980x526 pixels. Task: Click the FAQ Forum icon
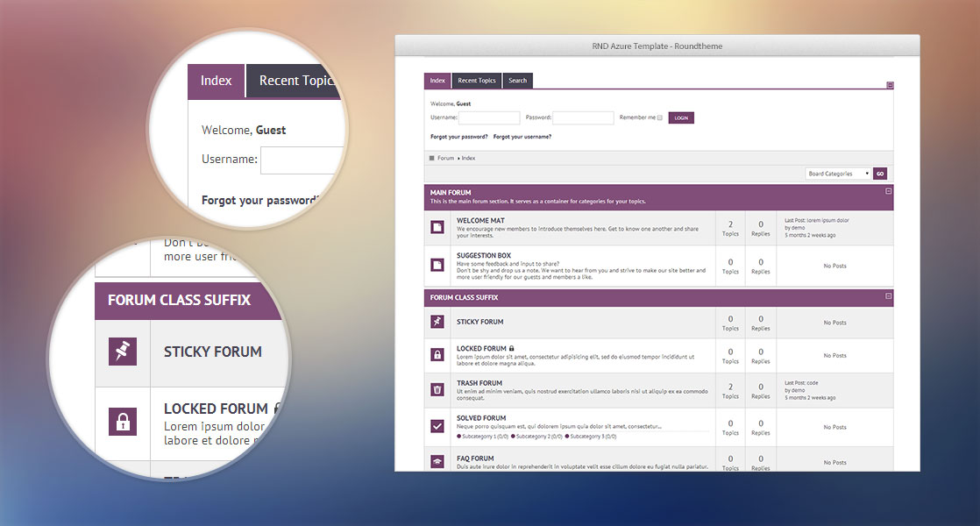coord(437,462)
